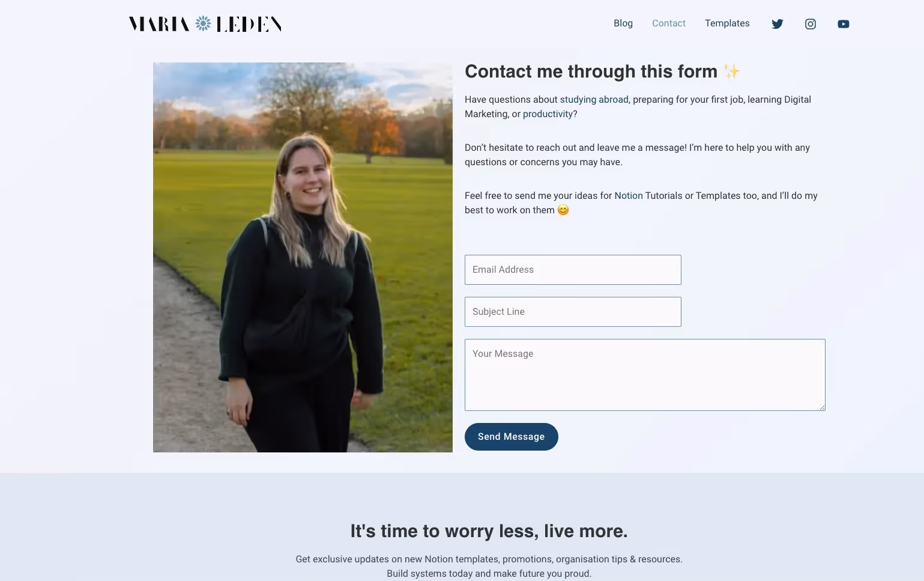Open the Twitter profile icon
Screen dimensions: 924x581
(778, 24)
